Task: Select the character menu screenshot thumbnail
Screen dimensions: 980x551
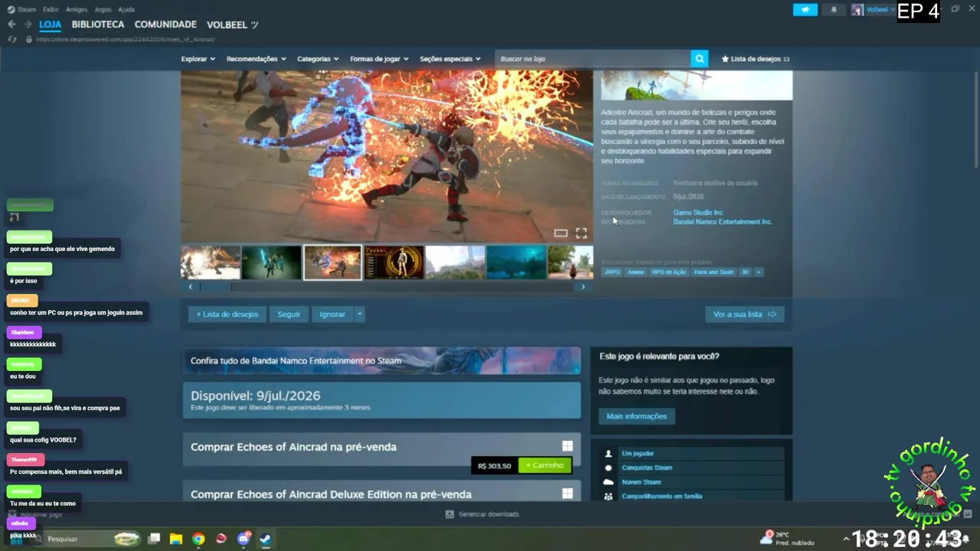Action: [394, 262]
